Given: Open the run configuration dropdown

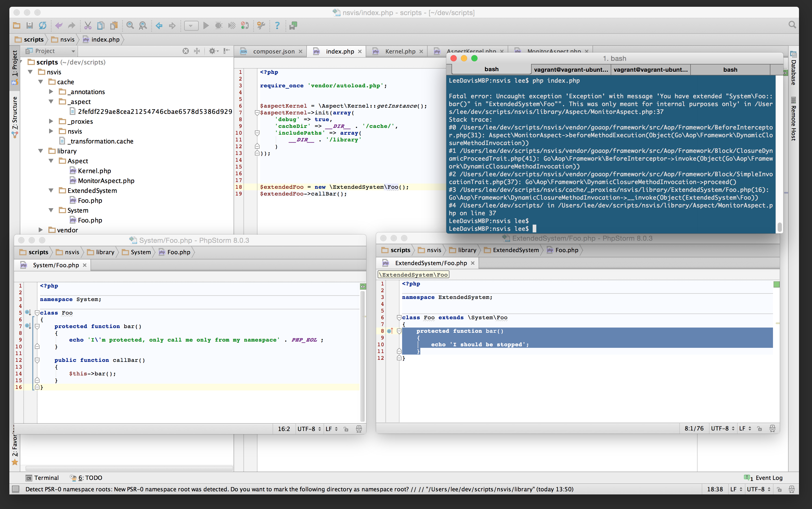Looking at the screenshot, I should coord(191,25).
